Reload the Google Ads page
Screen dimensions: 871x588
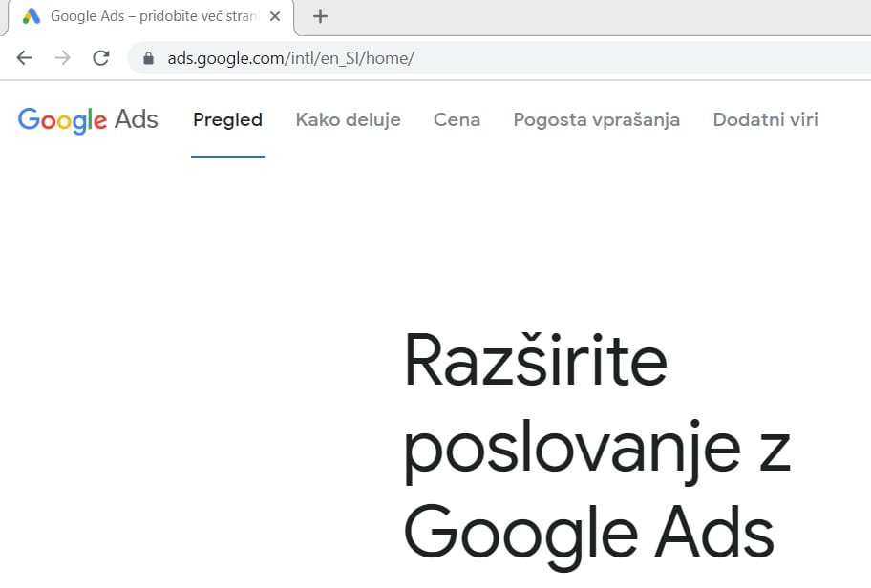pyautogui.click(x=100, y=58)
